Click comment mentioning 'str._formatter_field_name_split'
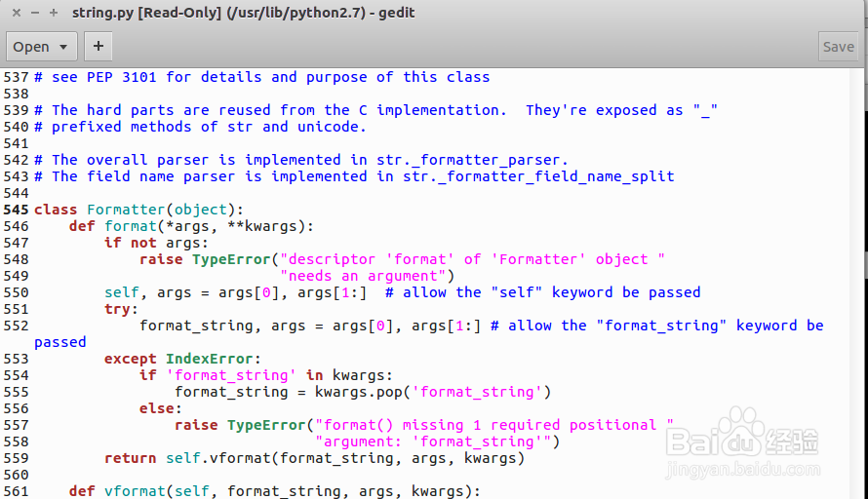Viewport: 868px width, 499px height. 354,176
